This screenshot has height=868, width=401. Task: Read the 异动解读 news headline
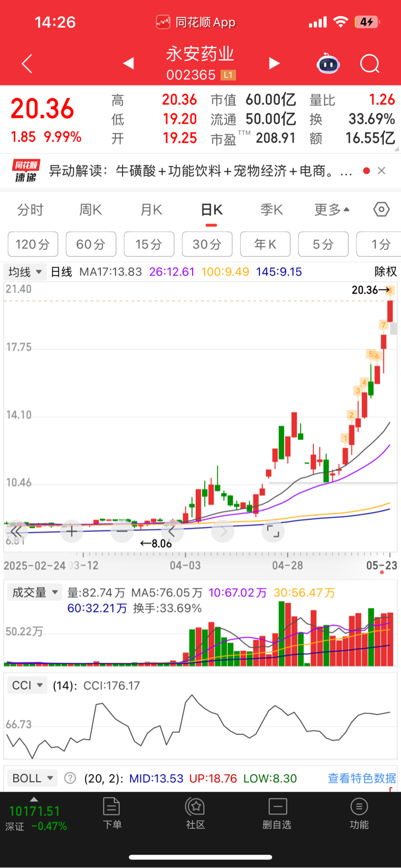[x=200, y=171]
